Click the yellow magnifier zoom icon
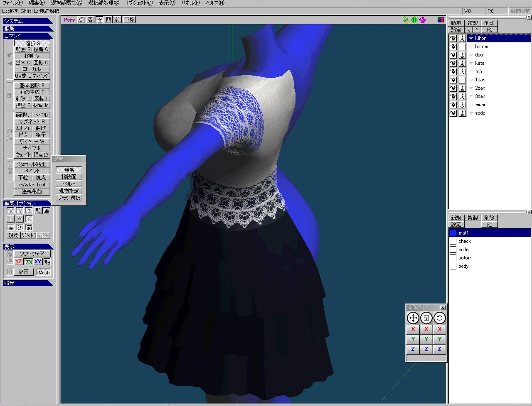Viewport: 532px width, 406px height. pyautogui.click(x=406, y=20)
